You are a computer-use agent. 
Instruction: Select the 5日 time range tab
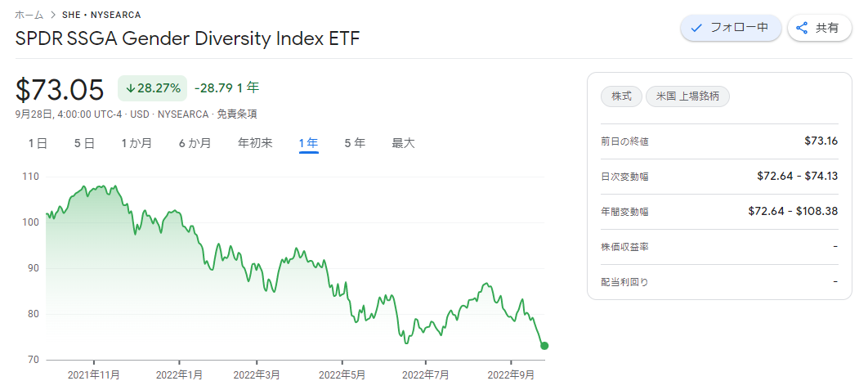click(85, 143)
